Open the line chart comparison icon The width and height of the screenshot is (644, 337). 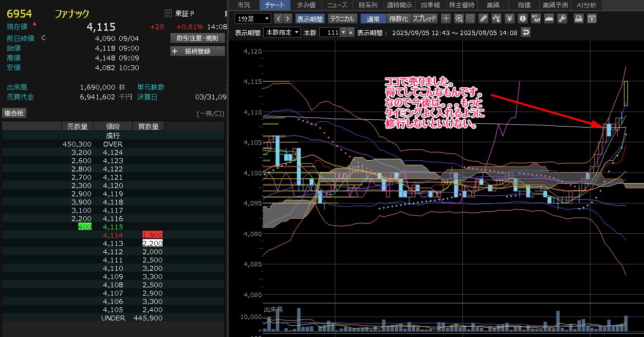tap(497, 19)
